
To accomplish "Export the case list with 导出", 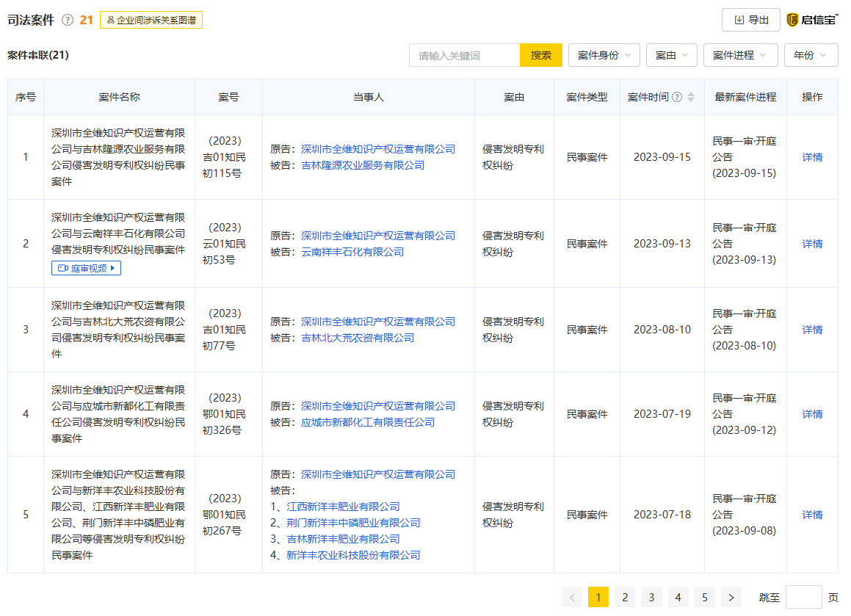I will [x=750, y=20].
